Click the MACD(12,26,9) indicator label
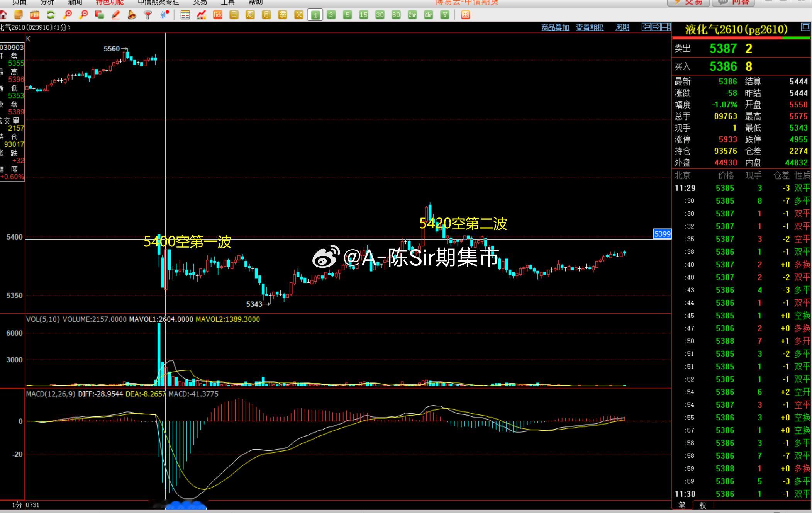This screenshot has height=513, width=812. point(51,394)
